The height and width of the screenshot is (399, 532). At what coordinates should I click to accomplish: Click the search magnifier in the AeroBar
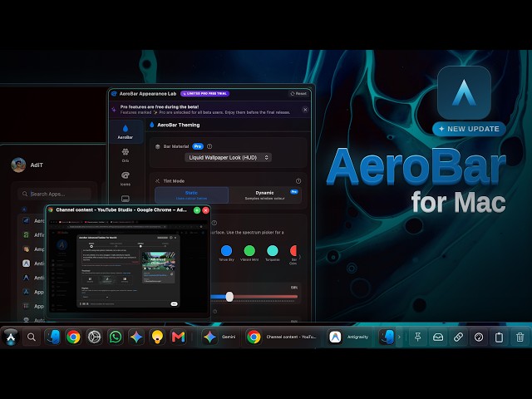[32, 337]
